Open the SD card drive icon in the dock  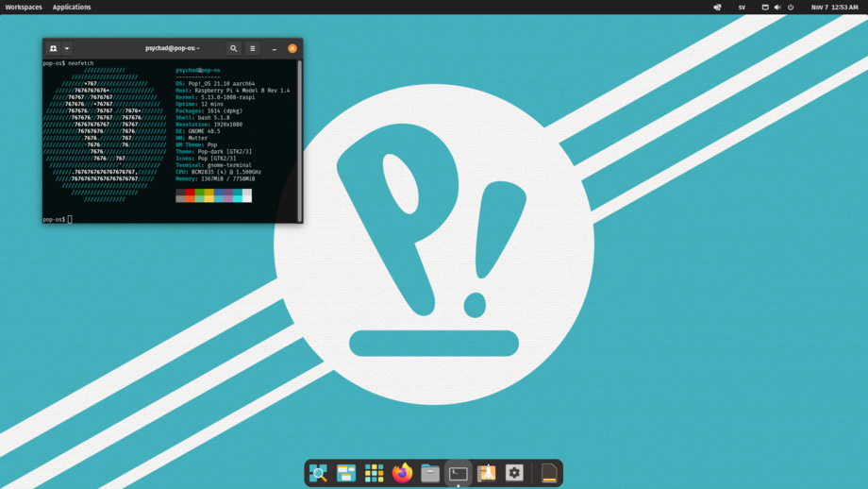[x=549, y=473]
